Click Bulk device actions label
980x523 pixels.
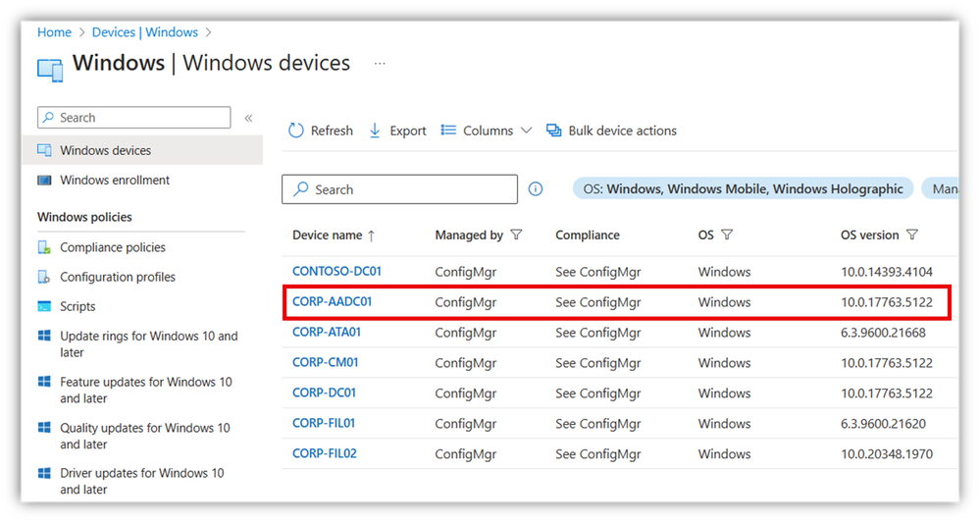click(x=623, y=131)
